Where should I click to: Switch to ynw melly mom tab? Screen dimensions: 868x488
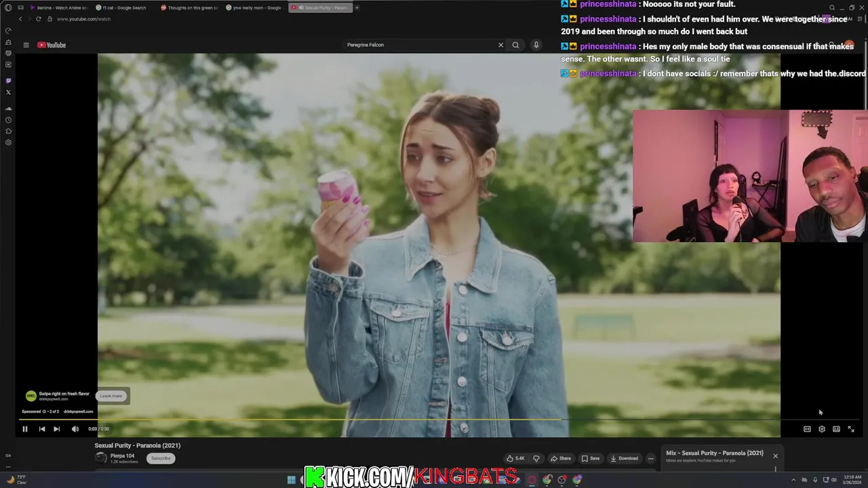pyautogui.click(x=254, y=8)
